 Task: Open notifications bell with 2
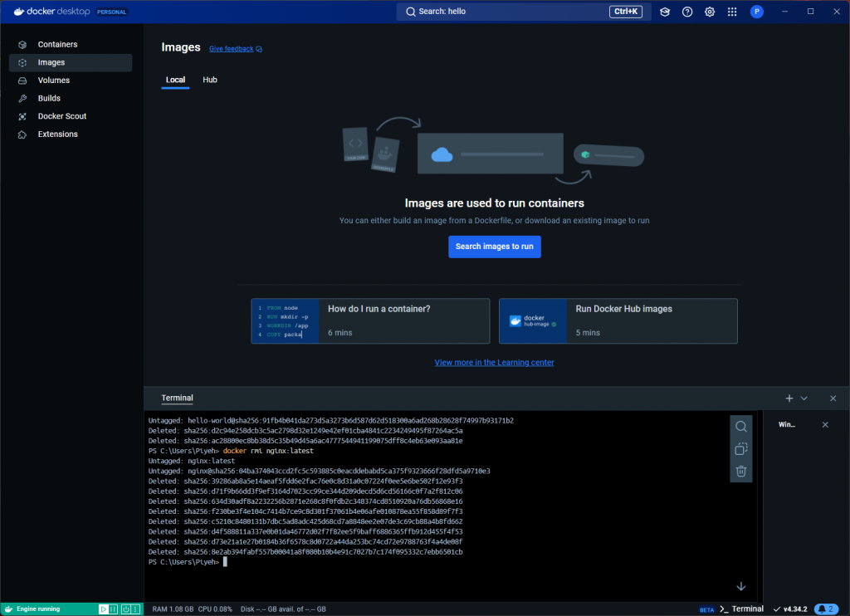point(826,609)
